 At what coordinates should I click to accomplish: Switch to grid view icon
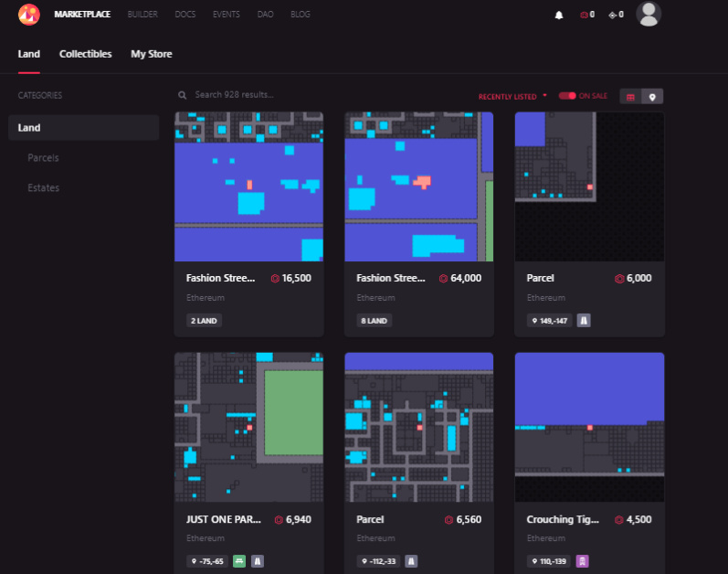pos(630,97)
